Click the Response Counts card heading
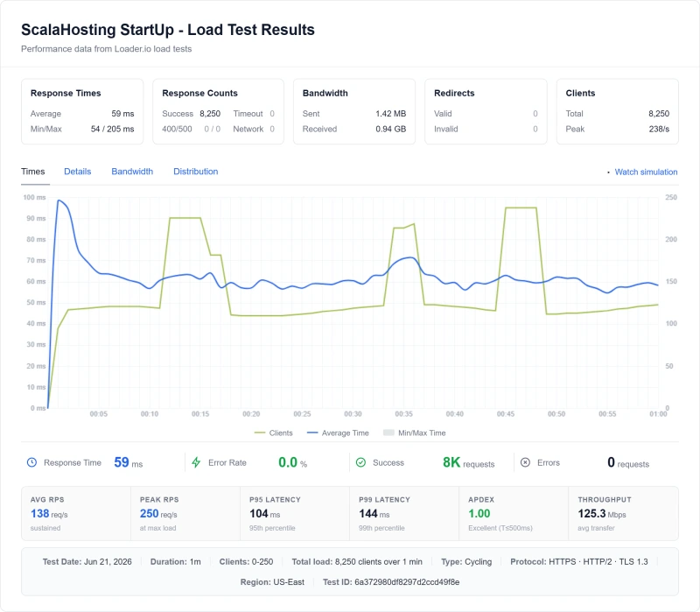Screen dimensions: 700x612 tap(199, 93)
